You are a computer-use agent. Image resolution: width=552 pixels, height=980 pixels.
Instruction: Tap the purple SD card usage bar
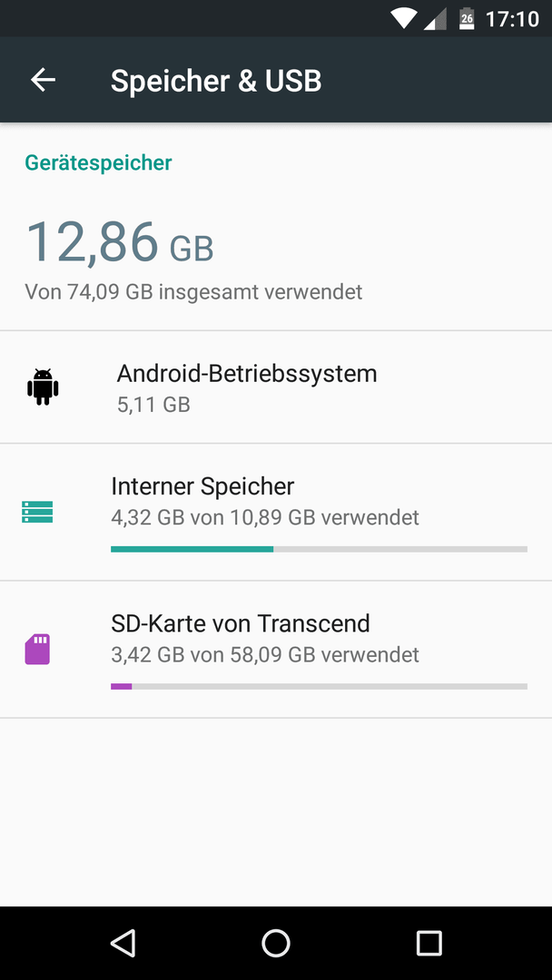pyautogui.click(x=319, y=686)
